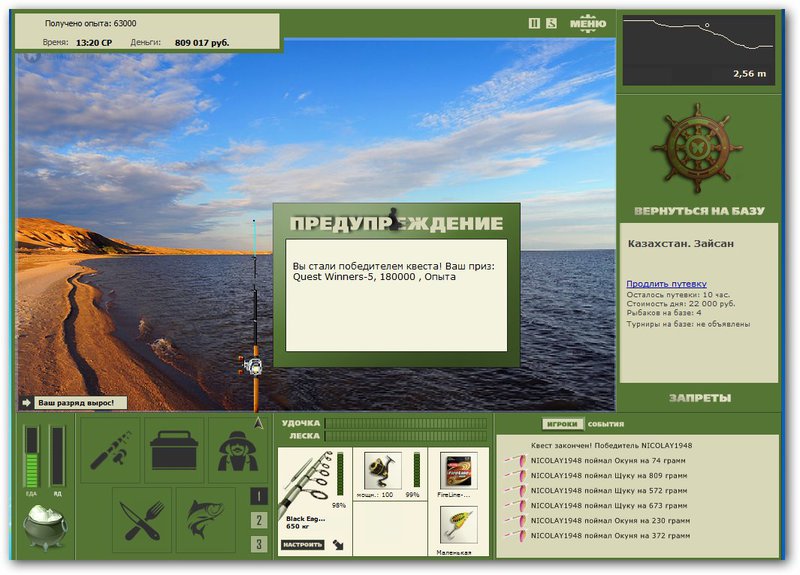The width and height of the screenshot is (800, 575).
Task: Click the S icon beside the pause button
Action: [x=552, y=23]
